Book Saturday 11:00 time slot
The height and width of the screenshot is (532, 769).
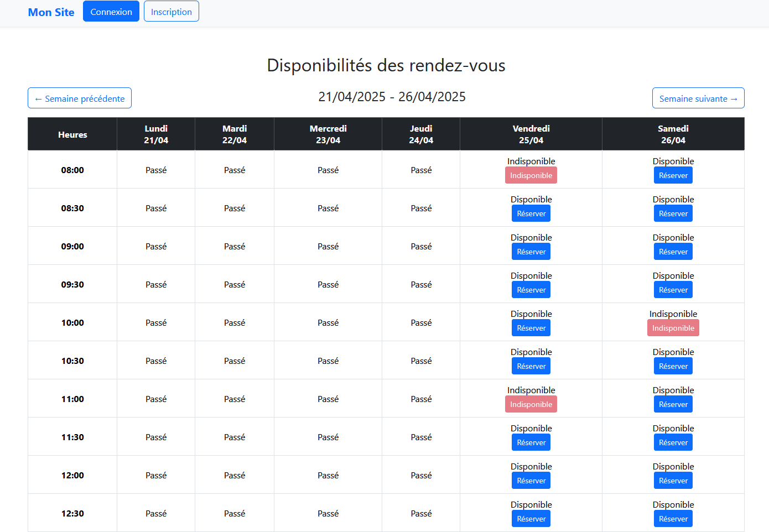click(673, 404)
